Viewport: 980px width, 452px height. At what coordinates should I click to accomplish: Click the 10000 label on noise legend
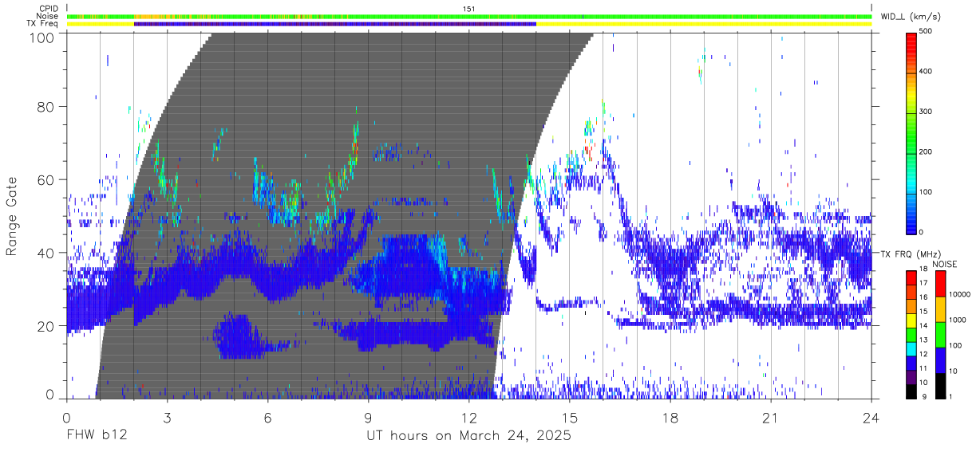959,293
